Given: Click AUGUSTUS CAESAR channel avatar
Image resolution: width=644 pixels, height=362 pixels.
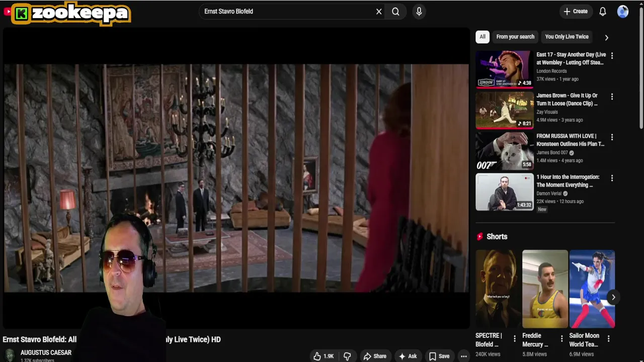Looking at the screenshot, I should (x=10, y=355).
